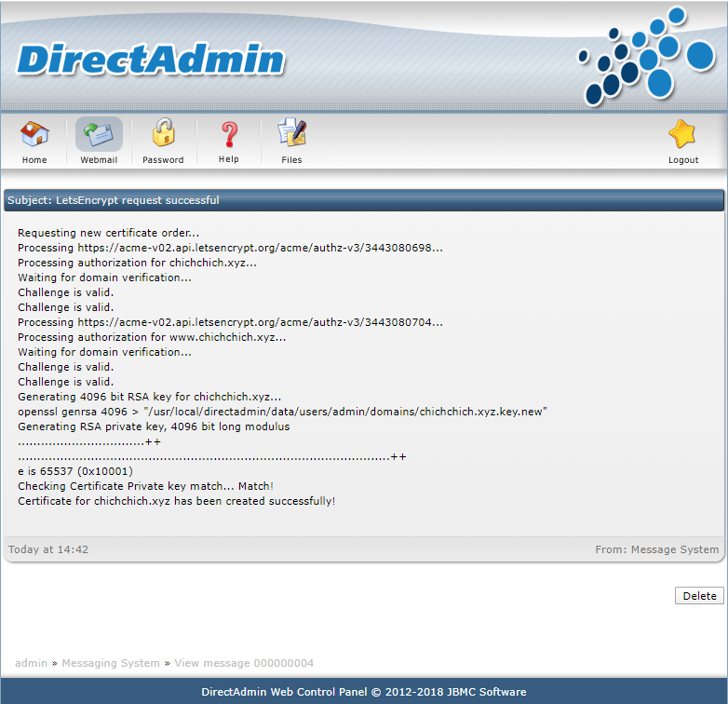This screenshot has height=704, width=728.
Task: Open Webmail via the envelope icon
Action: pyautogui.click(x=99, y=134)
